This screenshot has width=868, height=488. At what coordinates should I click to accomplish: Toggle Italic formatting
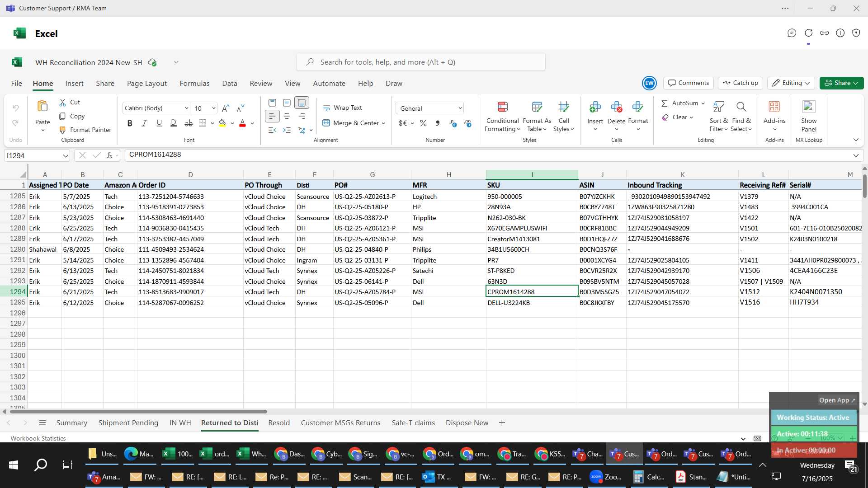coord(144,123)
